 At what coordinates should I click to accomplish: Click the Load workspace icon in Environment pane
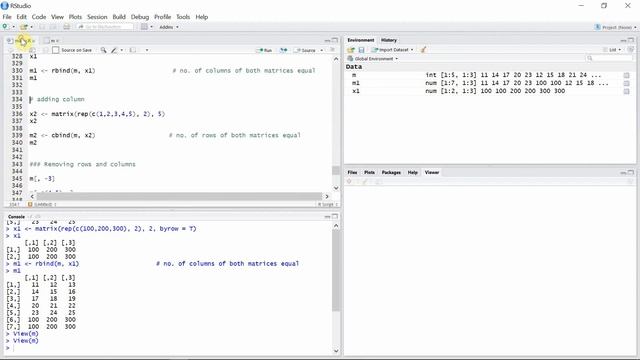[351, 50]
